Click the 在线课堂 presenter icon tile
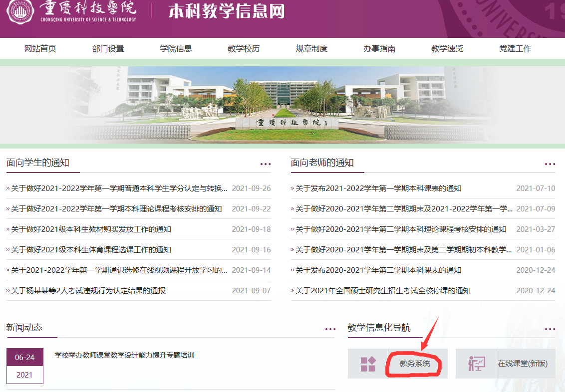Viewport: 565px width, 392px height. tap(476, 364)
